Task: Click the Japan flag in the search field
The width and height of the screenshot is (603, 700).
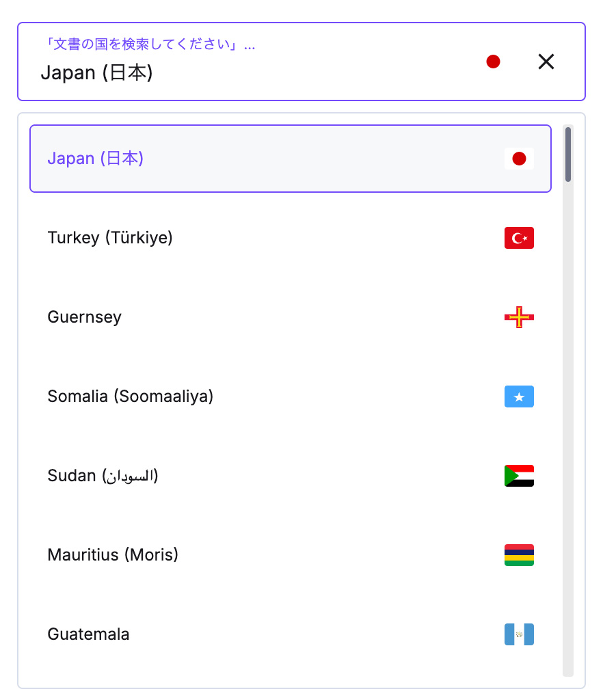Action: 493,62
